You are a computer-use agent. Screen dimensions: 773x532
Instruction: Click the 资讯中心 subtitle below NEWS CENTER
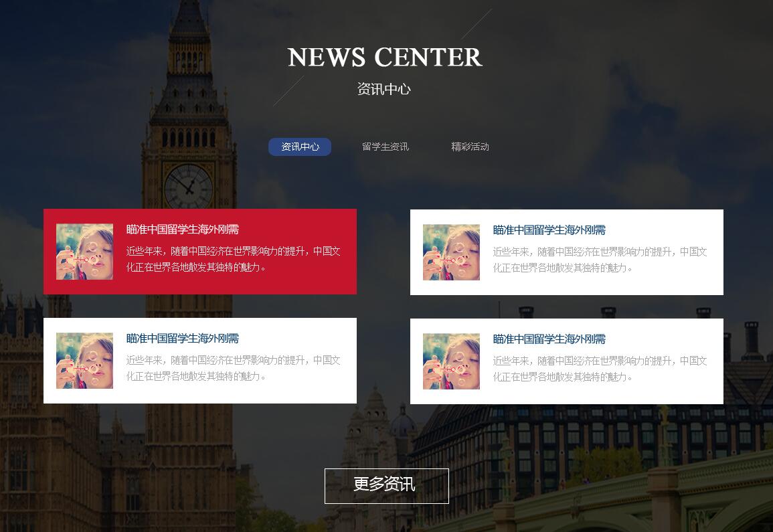383,89
